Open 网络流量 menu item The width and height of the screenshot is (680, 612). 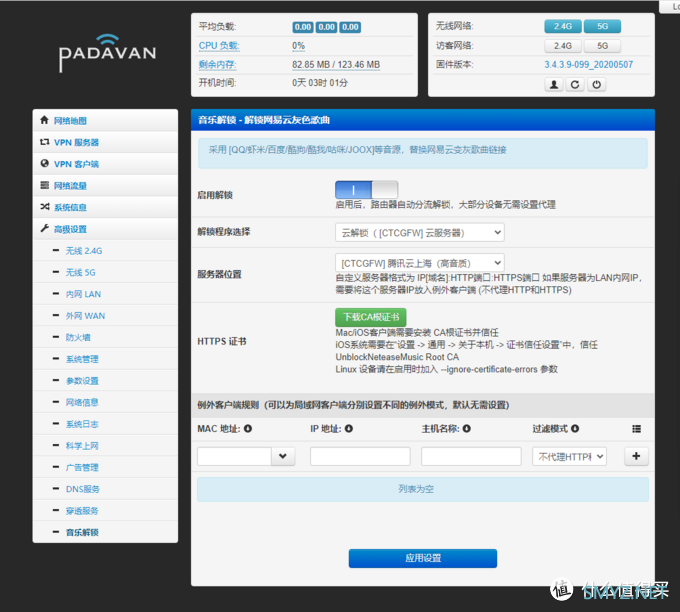(x=105, y=186)
